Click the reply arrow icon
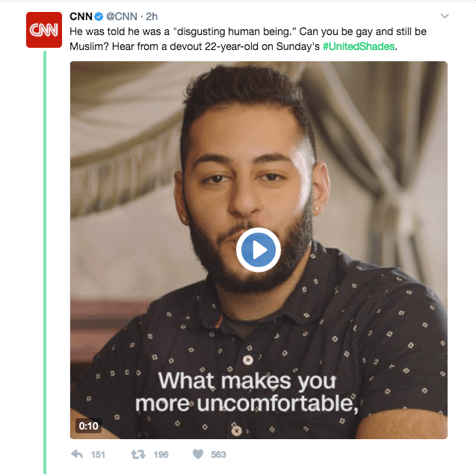Screen dimensions: 476x475 click(77, 454)
